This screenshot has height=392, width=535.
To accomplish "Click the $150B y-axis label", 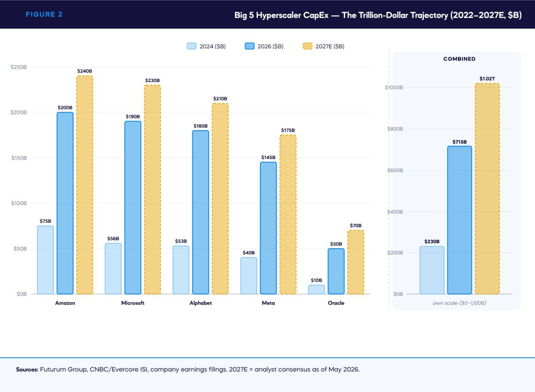I will [19, 158].
